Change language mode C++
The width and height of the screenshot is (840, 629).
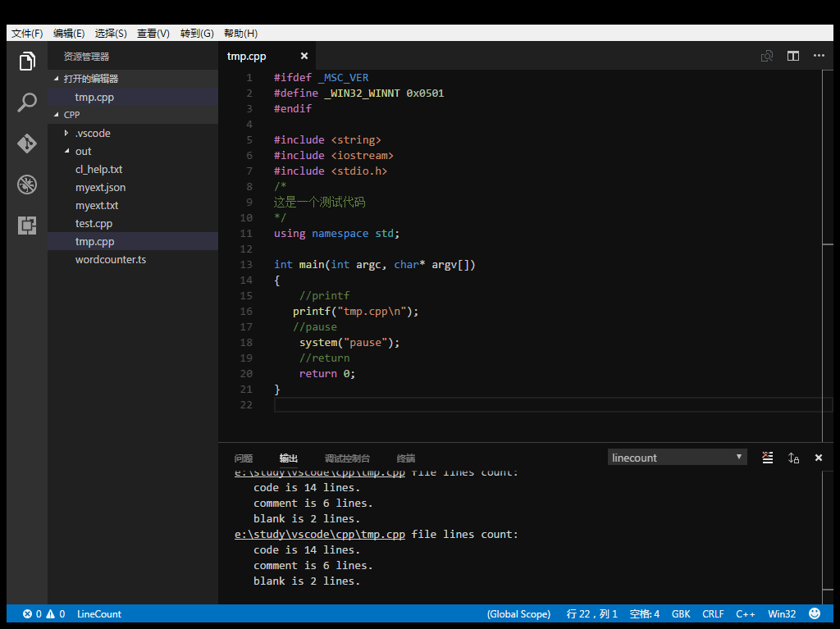[745, 614]
